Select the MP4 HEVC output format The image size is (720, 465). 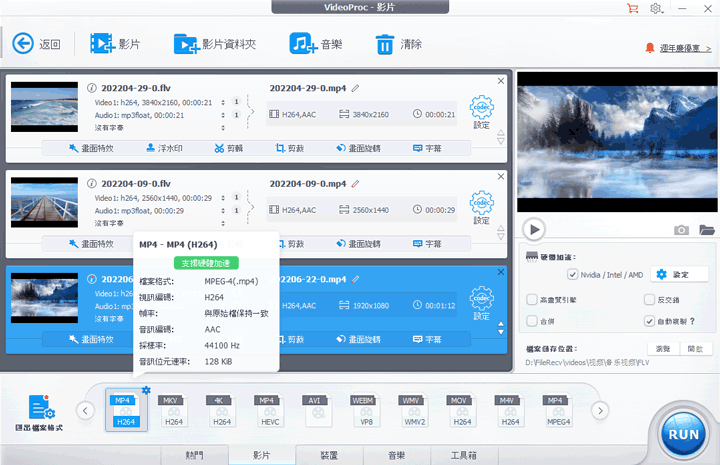270,410
